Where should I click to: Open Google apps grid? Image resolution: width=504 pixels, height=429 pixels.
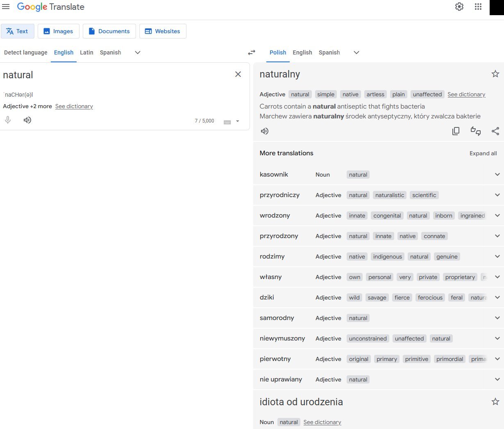tap(478, 7)
